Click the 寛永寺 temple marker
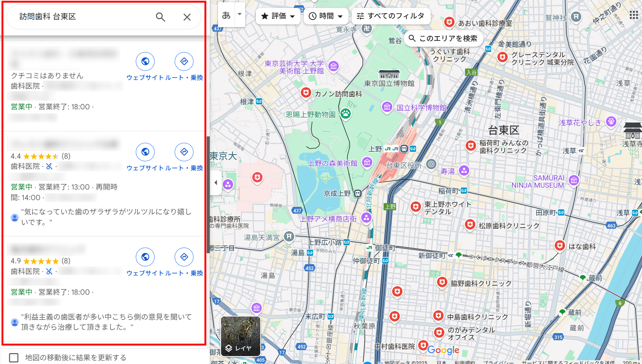The width and height of the screenshot is (642, 364). point(367,28)
